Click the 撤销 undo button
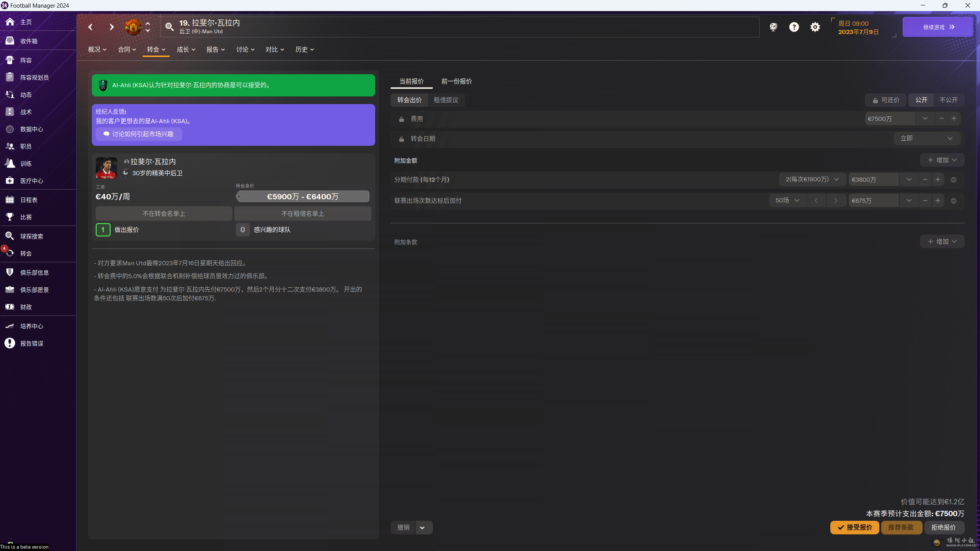The height and width of the screenshot is (551, 980). coord(403,527)
